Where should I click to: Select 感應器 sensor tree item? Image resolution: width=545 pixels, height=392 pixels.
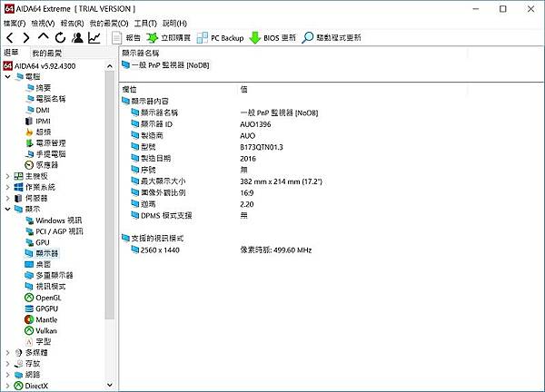tap(42, 165)
